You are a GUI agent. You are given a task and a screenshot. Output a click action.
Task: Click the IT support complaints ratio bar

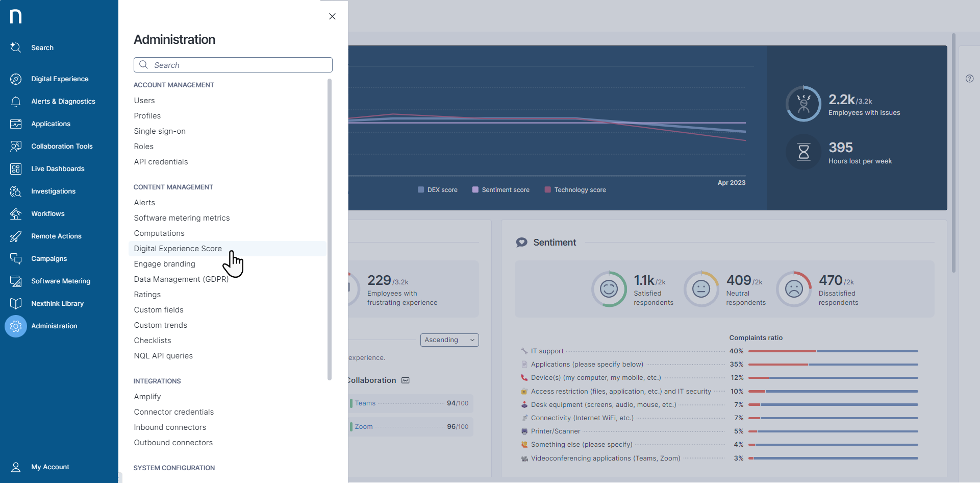833,351
